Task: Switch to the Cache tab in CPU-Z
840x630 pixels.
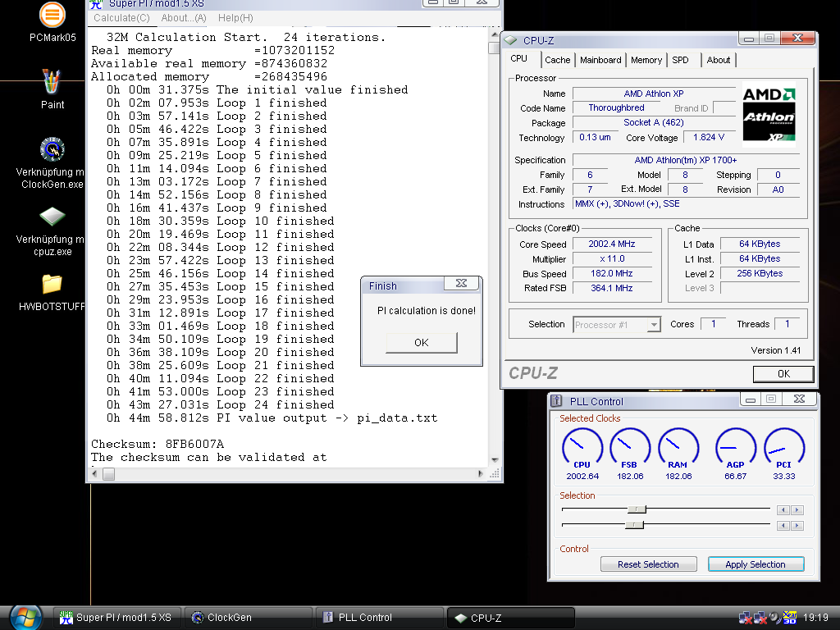Action: (558, 60)
